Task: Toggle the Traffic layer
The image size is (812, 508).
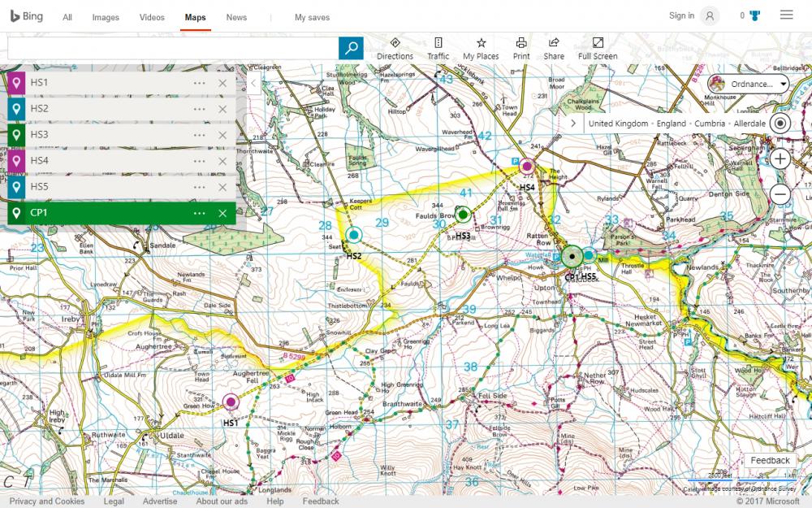Action: click(x=438, y=49)
